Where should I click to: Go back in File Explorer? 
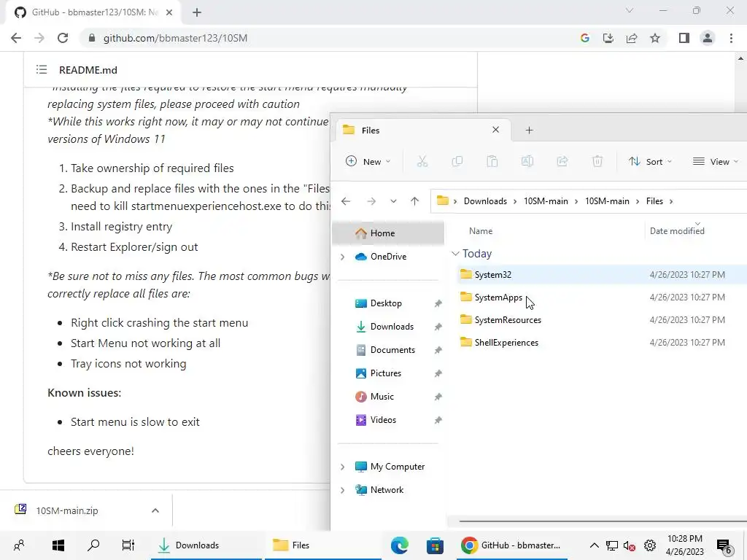click(x=346, y=201)
